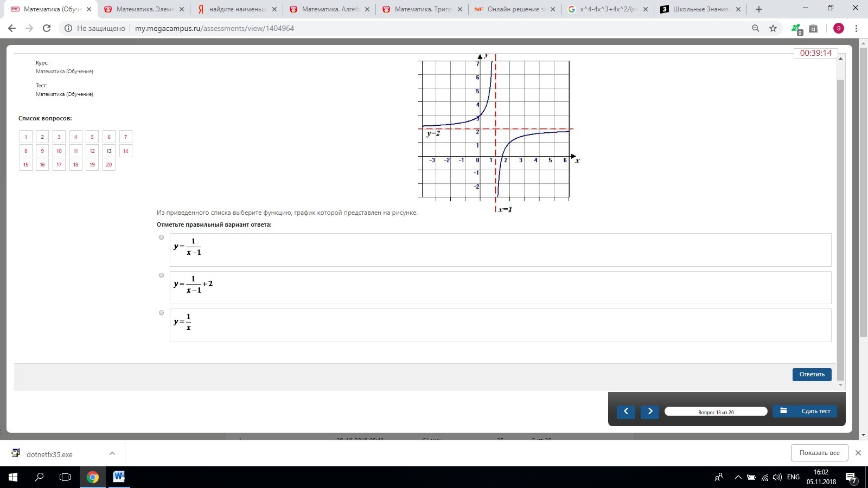This screenshot has height=488, width=868.
Task: Open taskbar search
Action: (39, 477)
